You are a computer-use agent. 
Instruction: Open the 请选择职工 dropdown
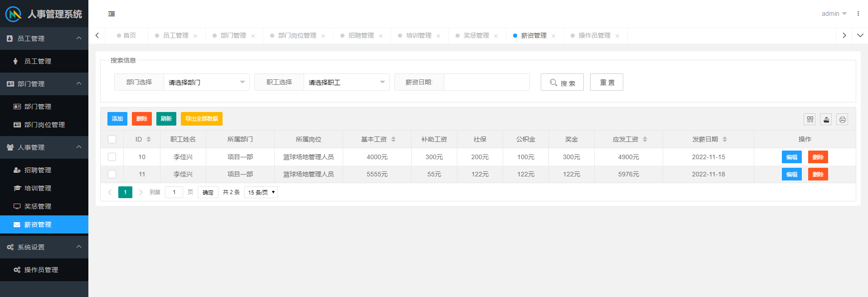tap(346, 82)
